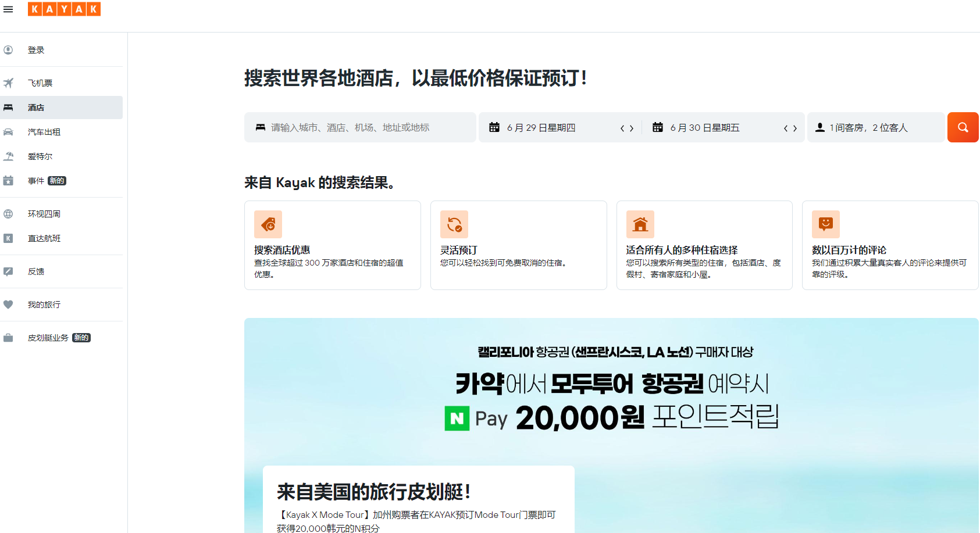
Task: Go to previous day for check-in date
Action: pos(622,128)
